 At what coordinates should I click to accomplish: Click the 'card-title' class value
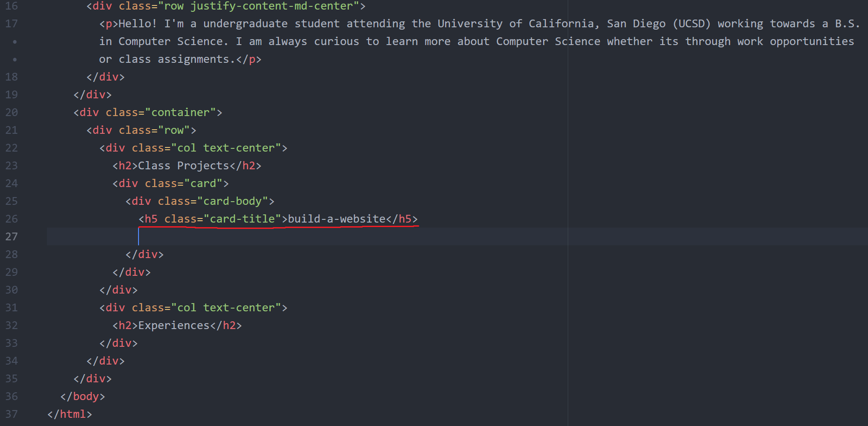(x=242, y=219)
